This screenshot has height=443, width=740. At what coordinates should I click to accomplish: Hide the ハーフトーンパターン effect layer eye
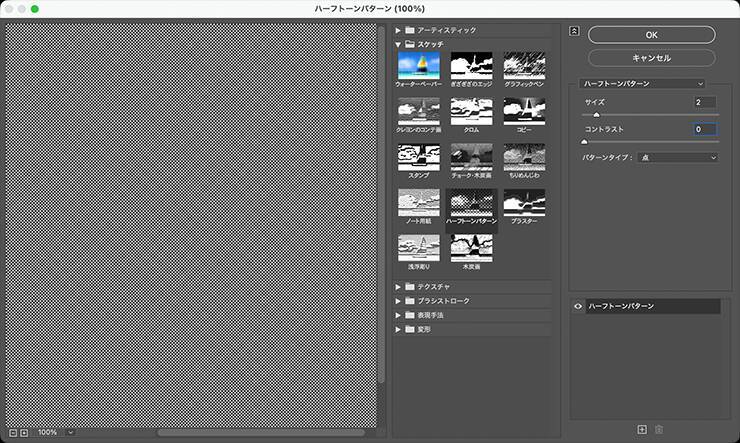pos(578,306)
